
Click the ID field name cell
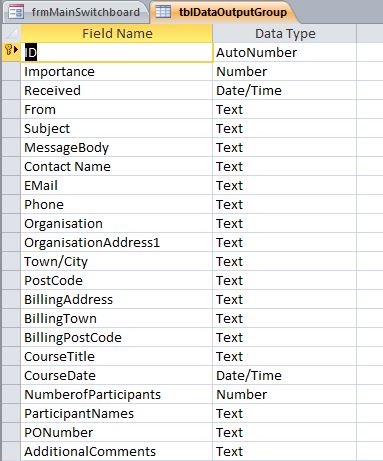(x=117, y=52)
